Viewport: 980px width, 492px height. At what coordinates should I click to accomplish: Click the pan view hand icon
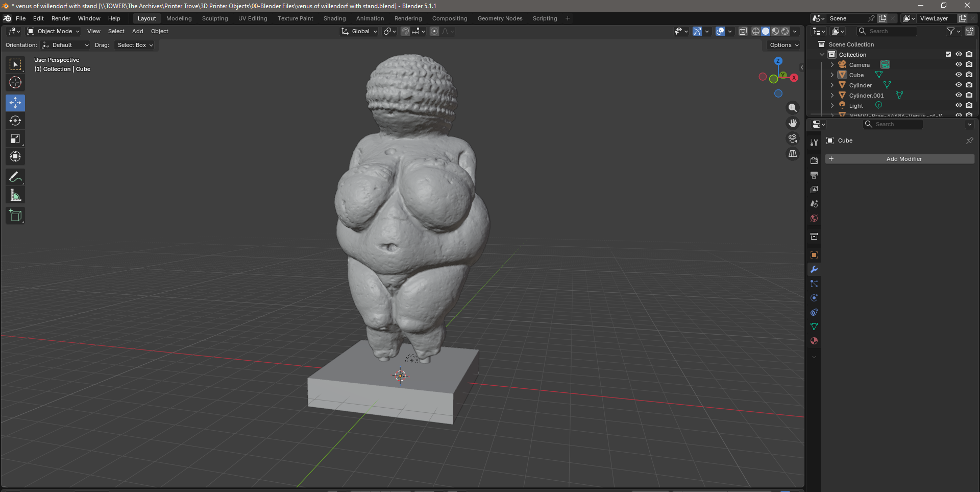coord(793,123)
